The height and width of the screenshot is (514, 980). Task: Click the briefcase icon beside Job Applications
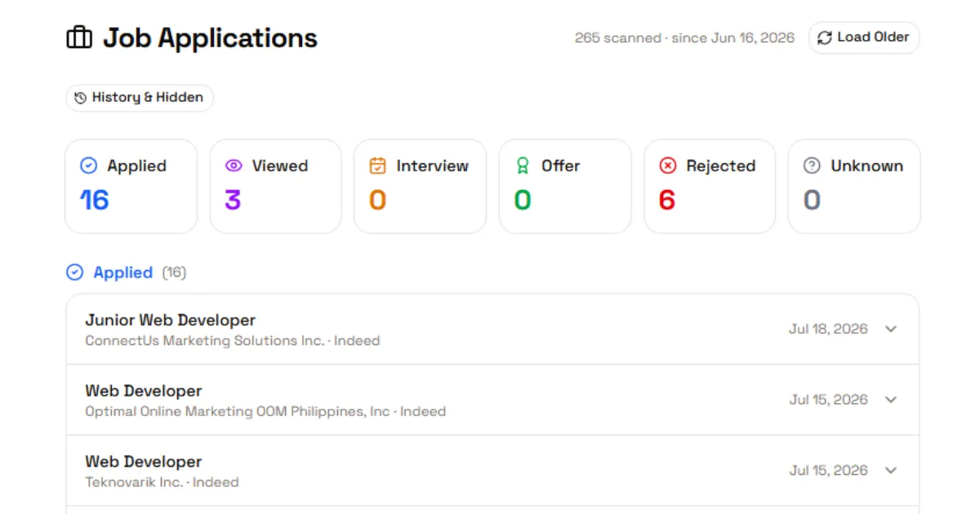[x=79, y=38]
